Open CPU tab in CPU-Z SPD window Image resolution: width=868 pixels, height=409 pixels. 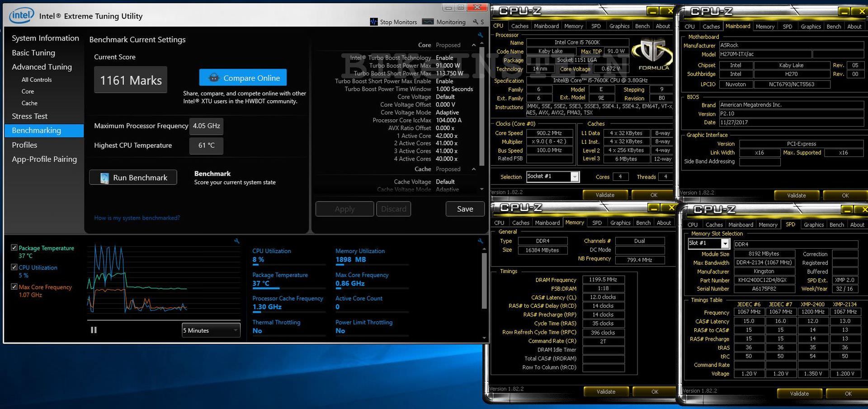click(x=692, y=225)
